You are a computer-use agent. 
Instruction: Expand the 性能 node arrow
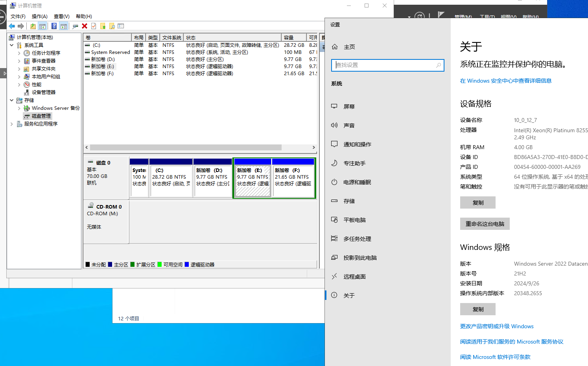coord(19,85)
